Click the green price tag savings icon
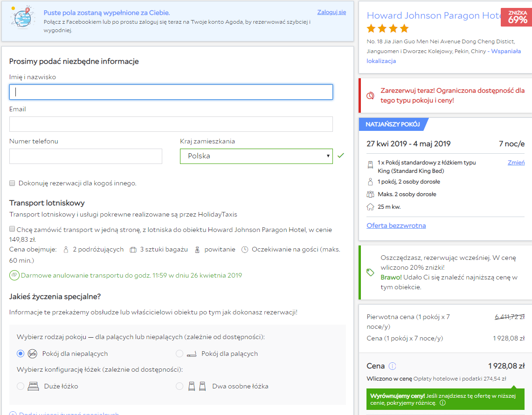Viewport: 532px width, 415px height. [370, 272]
